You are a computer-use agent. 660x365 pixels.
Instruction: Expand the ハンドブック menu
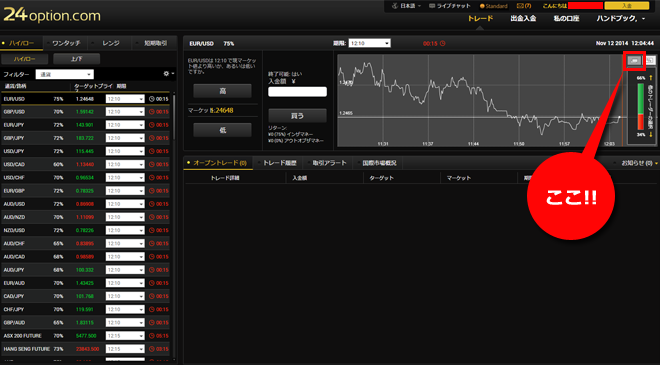coord(620,19)
